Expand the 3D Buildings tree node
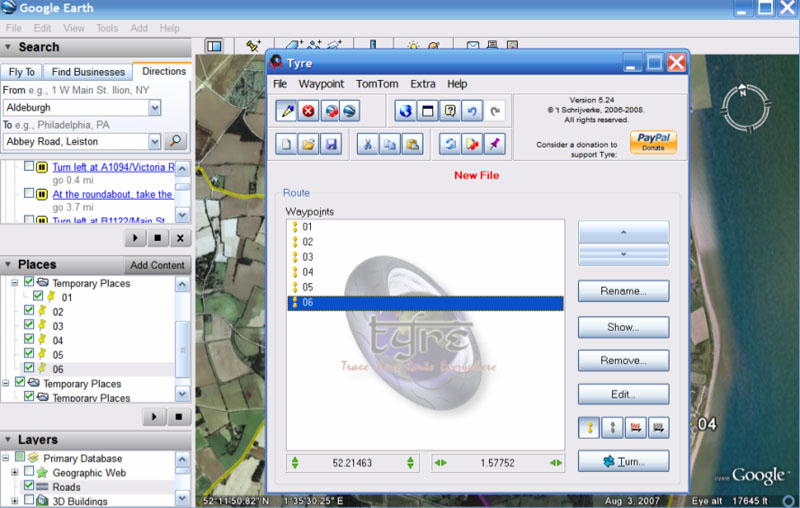800x508 pixels. point(15,501)
